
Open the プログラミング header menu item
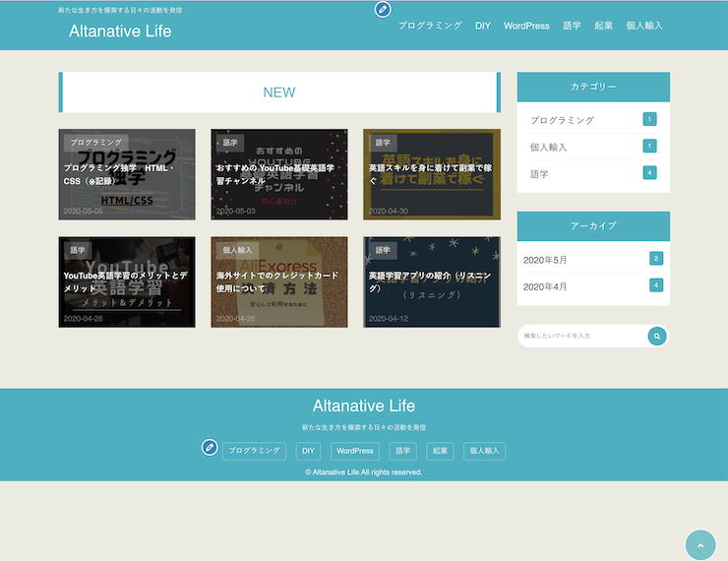430,26
